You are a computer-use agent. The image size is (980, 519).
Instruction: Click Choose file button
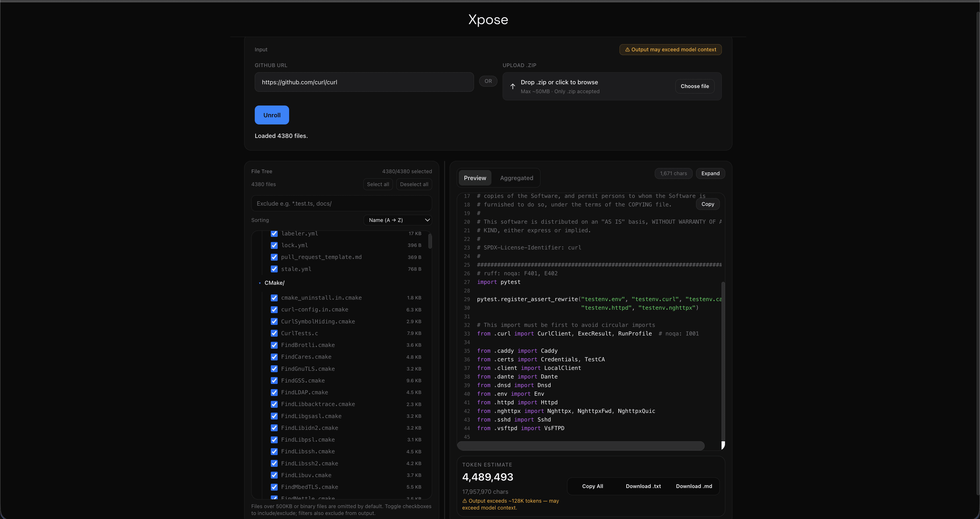tap(695, 86)
